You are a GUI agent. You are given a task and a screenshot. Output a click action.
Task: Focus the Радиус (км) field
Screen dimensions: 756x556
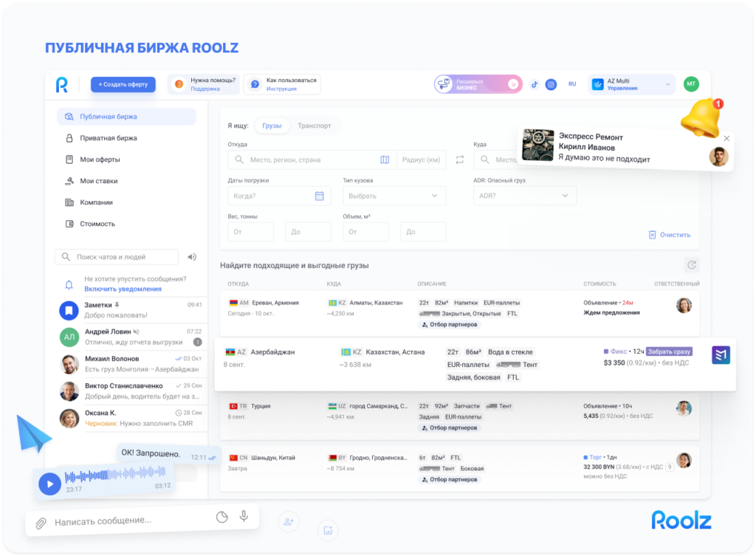(421, 159)
